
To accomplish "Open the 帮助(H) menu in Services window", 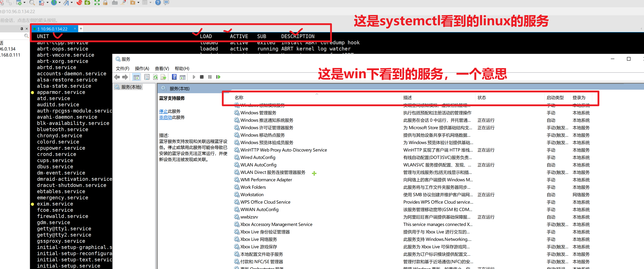I will pos(182,69).
